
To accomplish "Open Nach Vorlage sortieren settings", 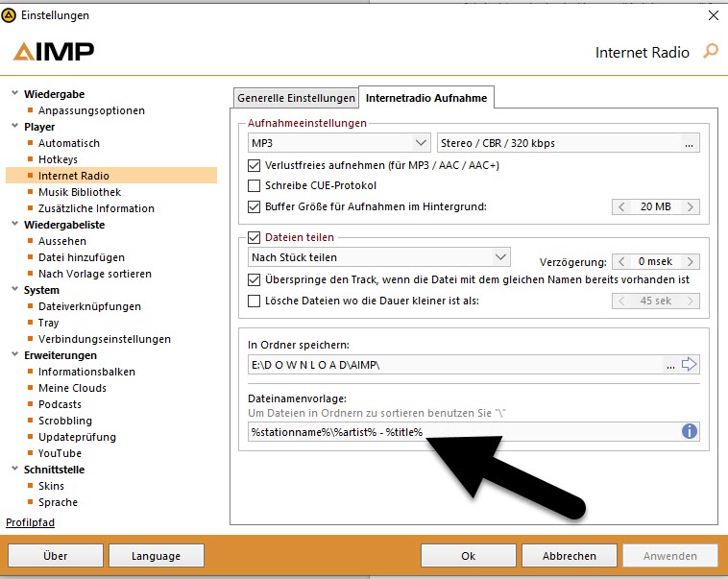I will click(x=95, y=274).
